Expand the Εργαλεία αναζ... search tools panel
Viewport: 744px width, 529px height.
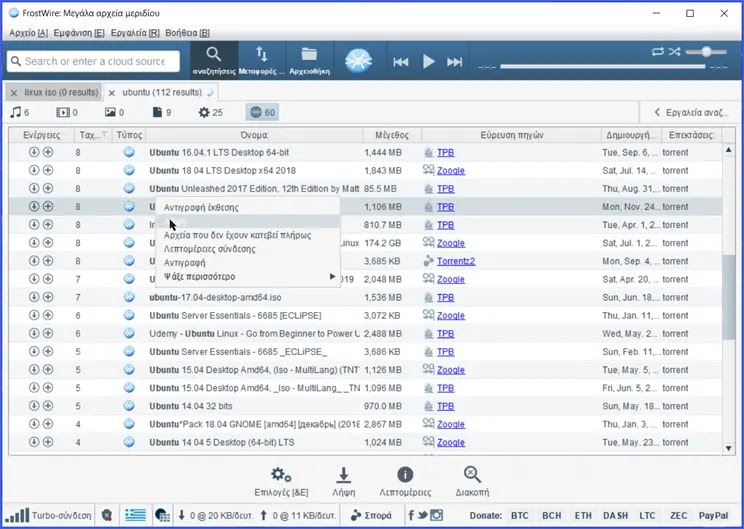(690, 112)
